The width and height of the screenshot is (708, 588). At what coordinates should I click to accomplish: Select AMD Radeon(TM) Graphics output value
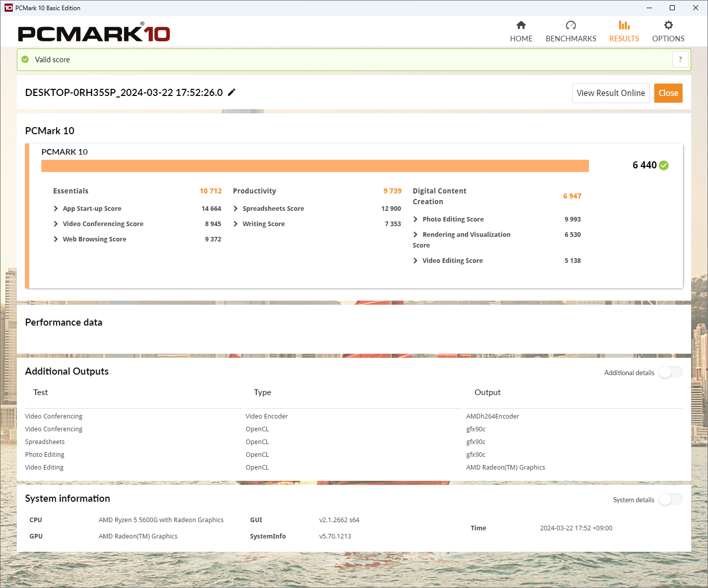[x=505, y=467]
